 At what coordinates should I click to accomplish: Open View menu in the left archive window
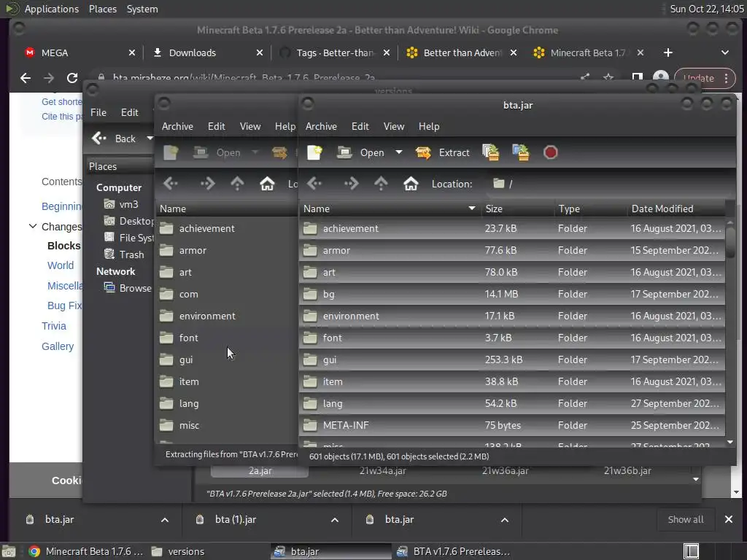(250, 126)
